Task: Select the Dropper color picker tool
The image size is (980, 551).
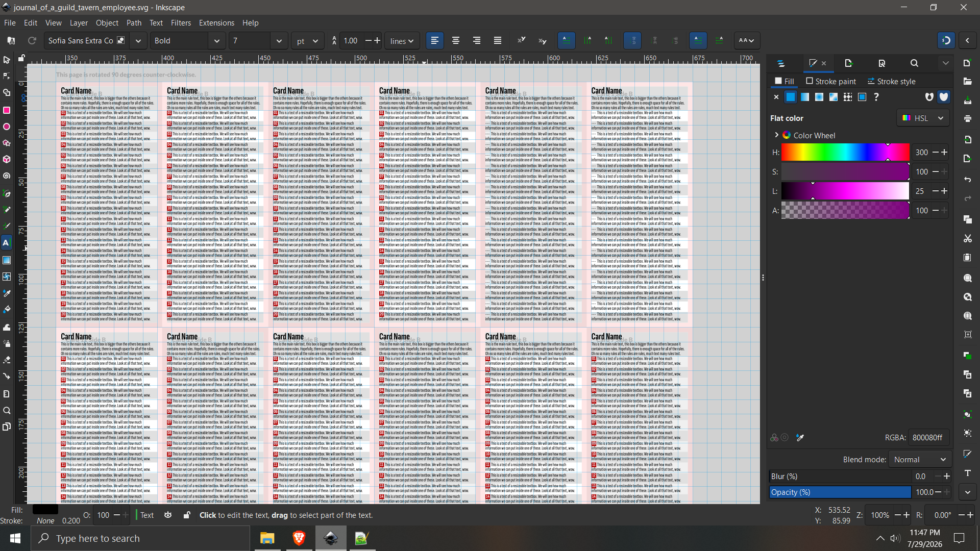Action: (7, 293)
